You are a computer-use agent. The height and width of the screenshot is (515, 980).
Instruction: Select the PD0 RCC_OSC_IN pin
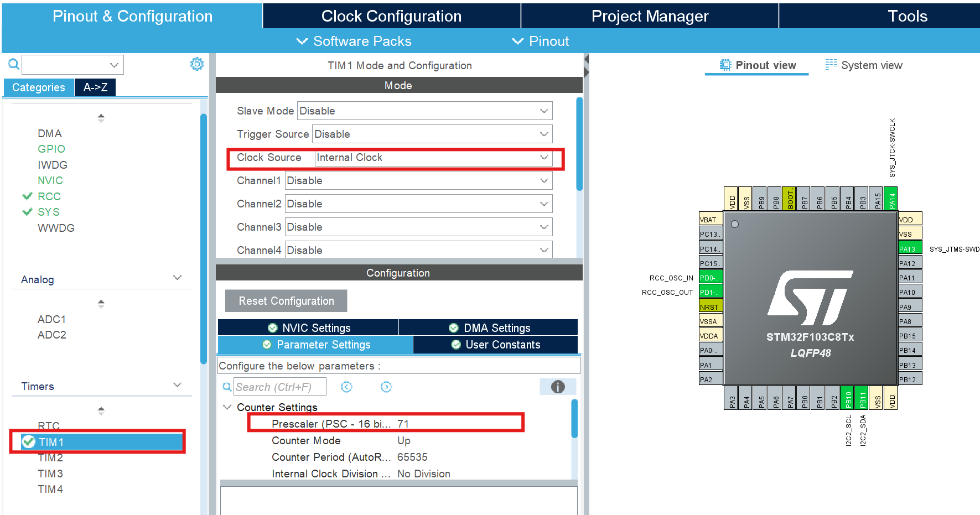[711, 278]
